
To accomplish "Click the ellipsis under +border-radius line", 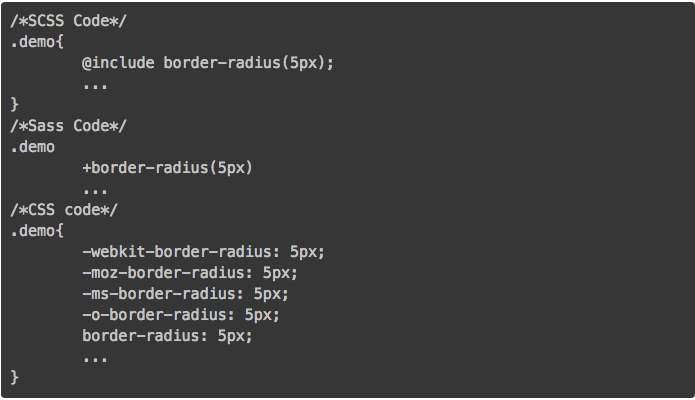I will tap(95, 192).
